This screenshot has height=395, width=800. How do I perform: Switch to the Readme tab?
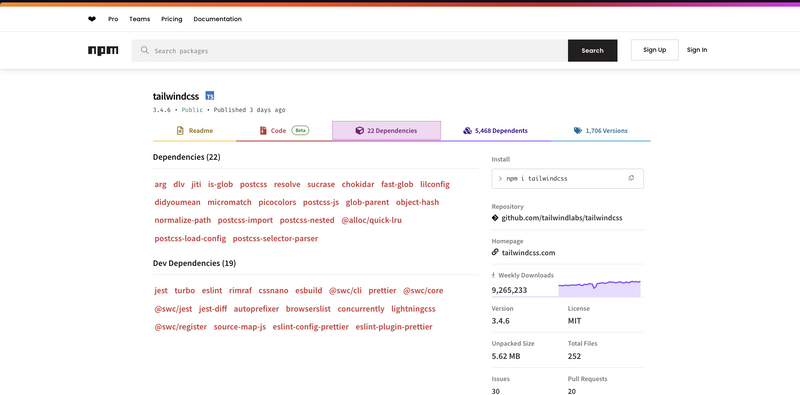tap(194, 131)
